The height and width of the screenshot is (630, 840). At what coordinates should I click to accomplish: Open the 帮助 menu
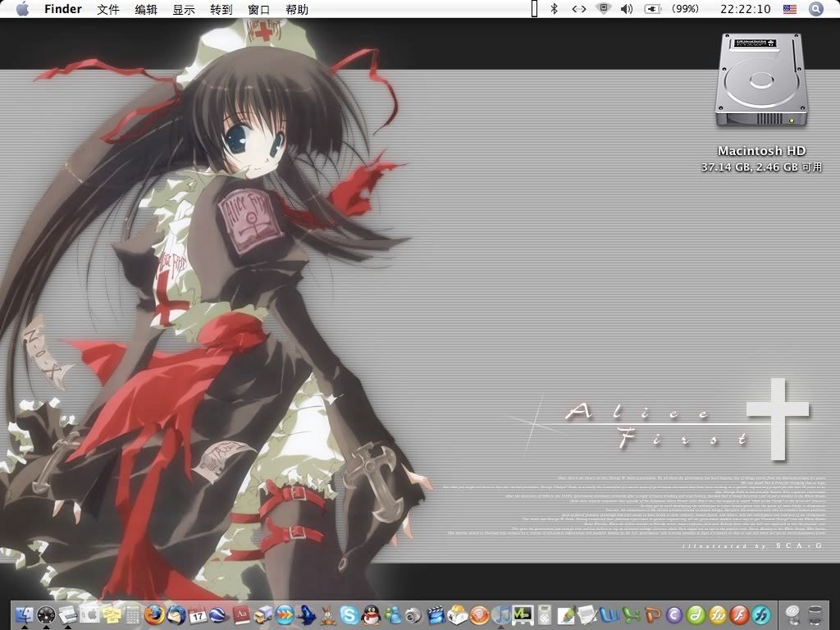(x=297, y=10)
